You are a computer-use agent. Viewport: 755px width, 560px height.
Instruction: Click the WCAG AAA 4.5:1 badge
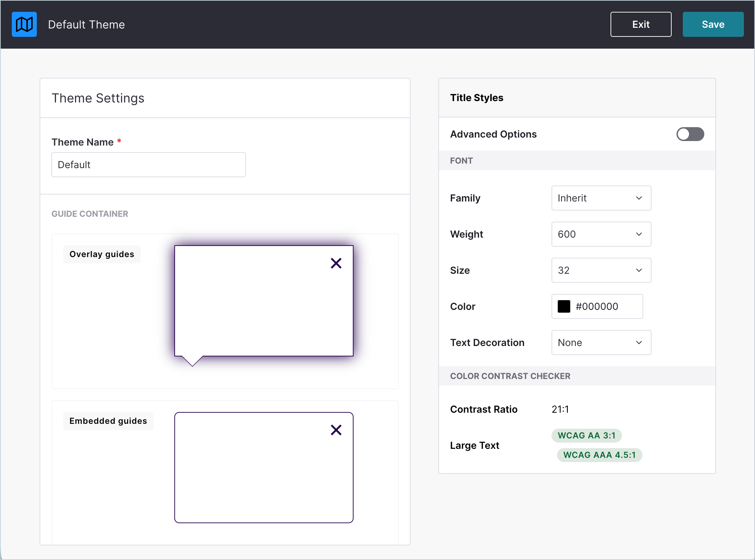pos(599,455)
